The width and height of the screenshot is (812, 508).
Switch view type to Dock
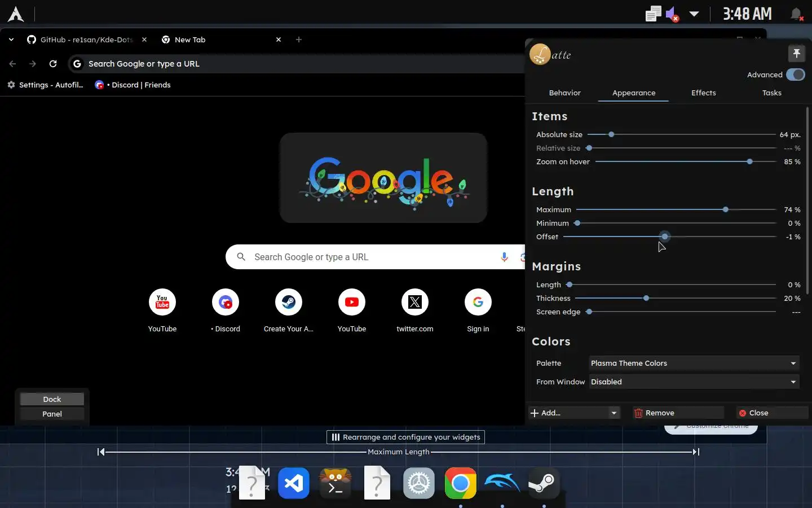(52, 399)
